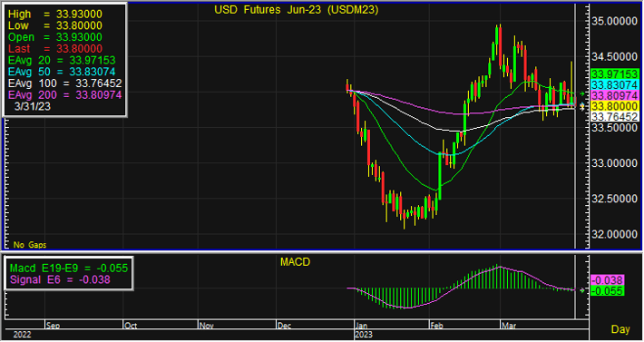
Task: Select Signal E6 = -0.038 legend row
Action: point(60,279)
